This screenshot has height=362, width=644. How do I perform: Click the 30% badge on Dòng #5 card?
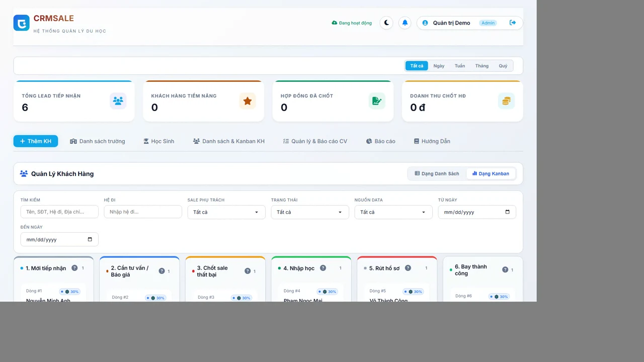point(413,292)
